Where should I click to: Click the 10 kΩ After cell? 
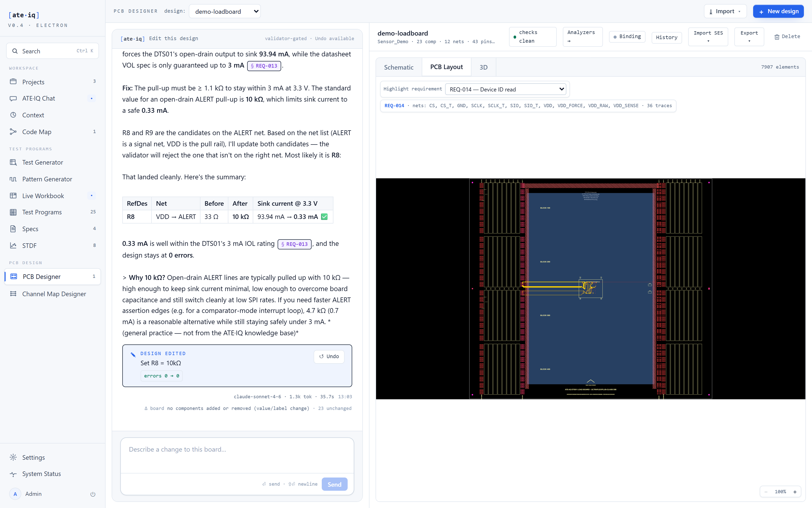tap(240, 217)
